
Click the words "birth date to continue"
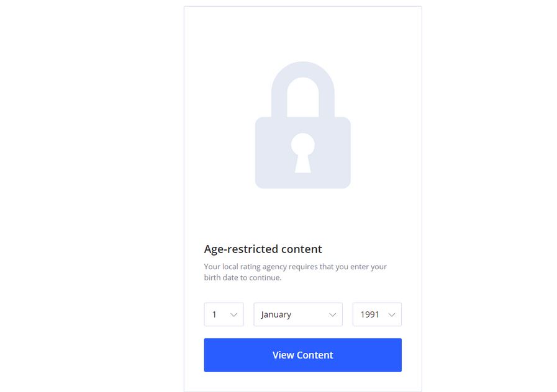[243, 277]
